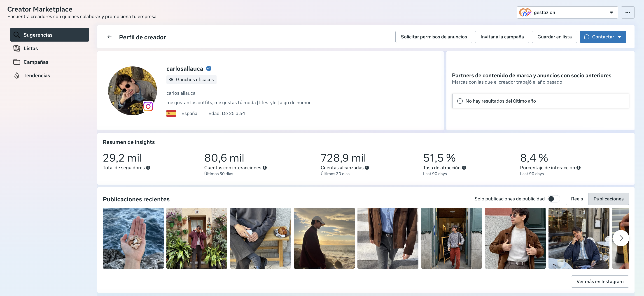Click Solicitar permisos de anuncios button

click(434, 37)
